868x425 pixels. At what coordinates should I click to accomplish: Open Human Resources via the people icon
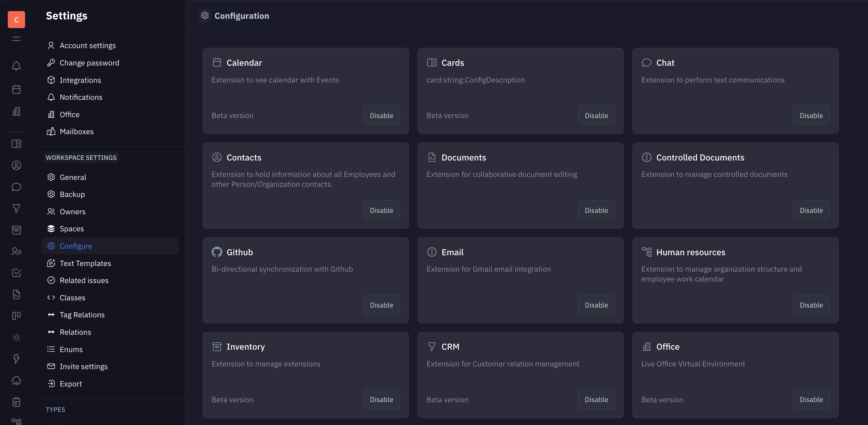coord(16,251)
